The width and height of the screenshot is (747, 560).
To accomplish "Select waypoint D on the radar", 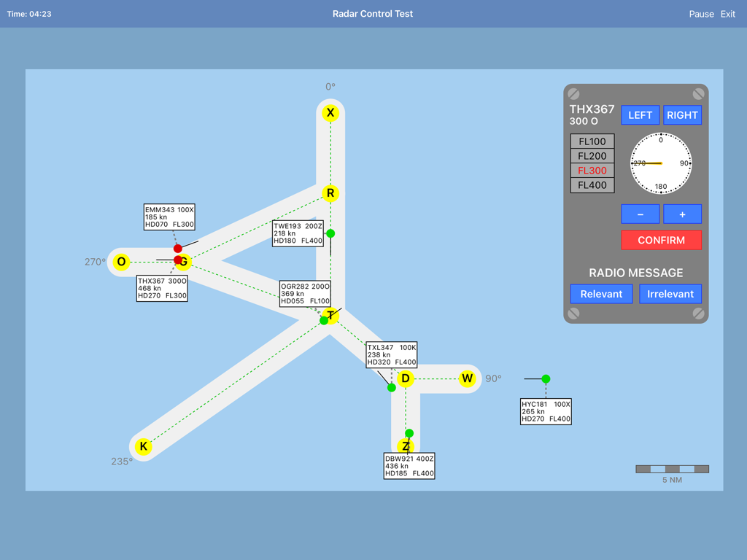I will click(x=406, y=378).
